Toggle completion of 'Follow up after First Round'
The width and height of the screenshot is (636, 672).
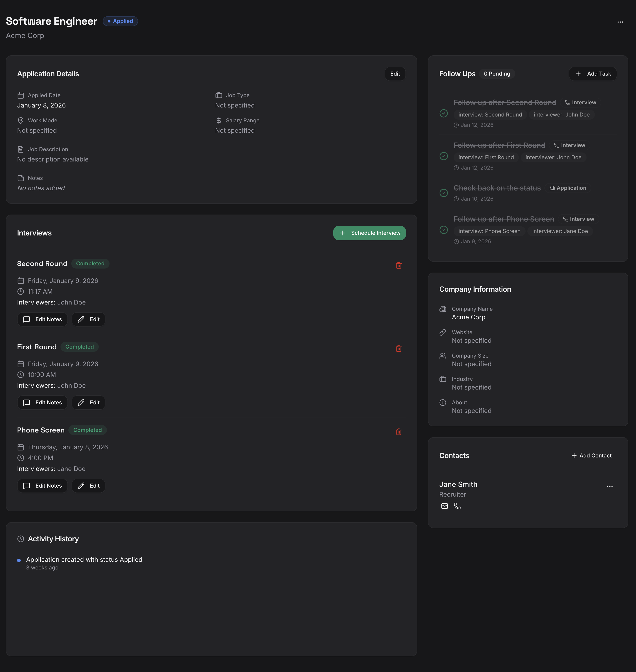click(x=444, y=156)
